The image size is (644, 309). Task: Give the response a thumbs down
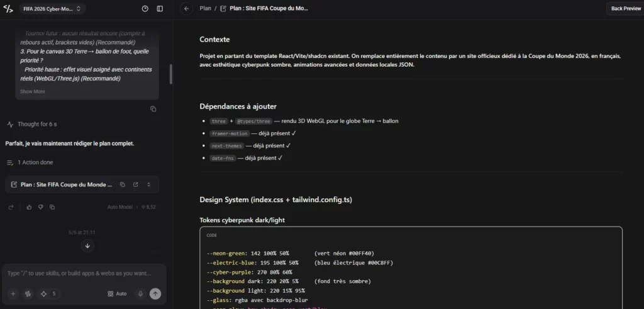point(41,207)
